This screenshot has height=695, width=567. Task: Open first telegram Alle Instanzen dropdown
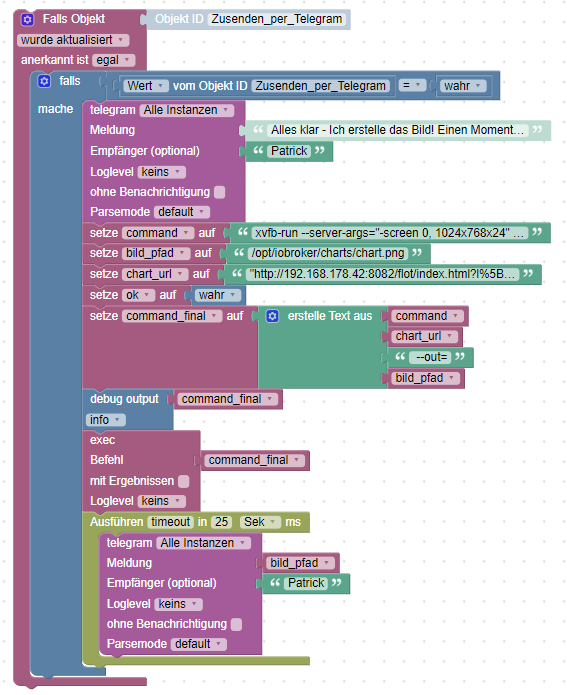(187, 110)
